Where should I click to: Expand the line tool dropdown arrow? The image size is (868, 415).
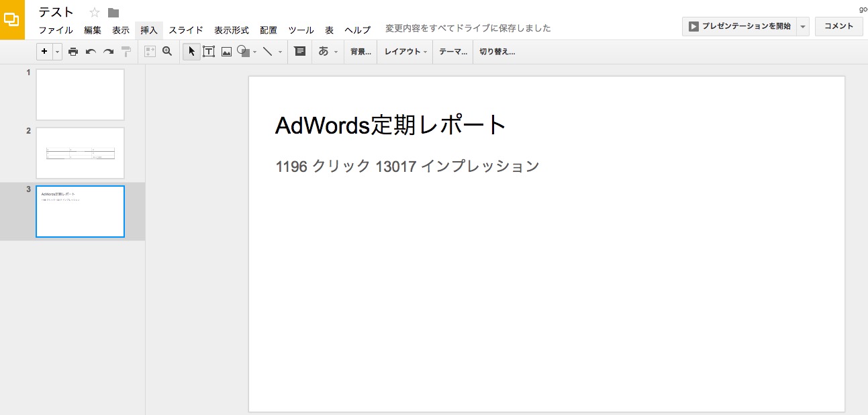click(x=280, y=52)
